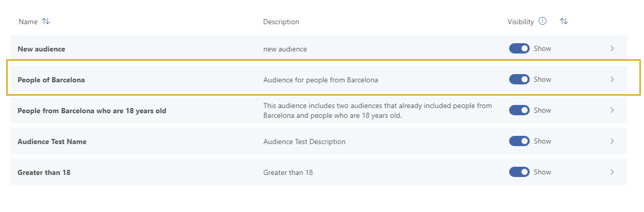Click the Description column header
This screenshot has width=644, height=212.
pos(281,22)
